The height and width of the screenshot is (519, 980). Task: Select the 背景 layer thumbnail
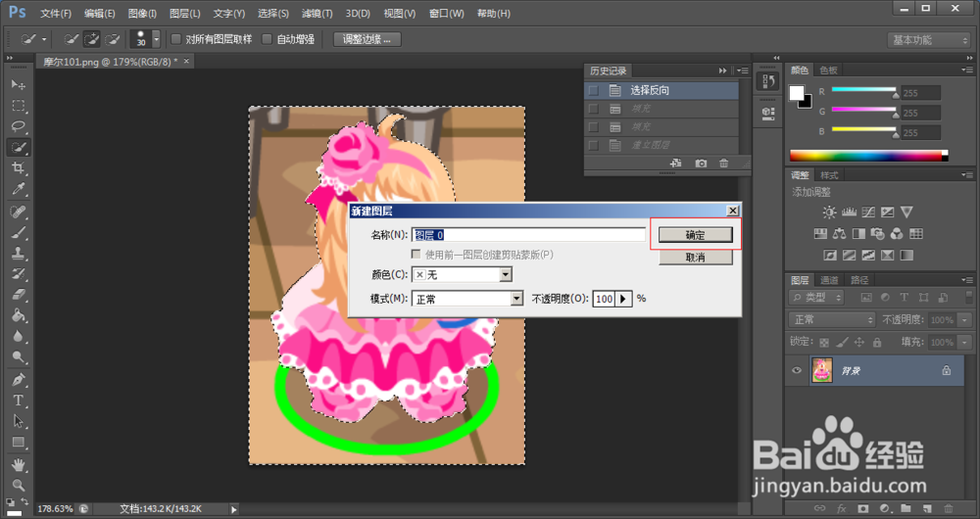(822, 370)
